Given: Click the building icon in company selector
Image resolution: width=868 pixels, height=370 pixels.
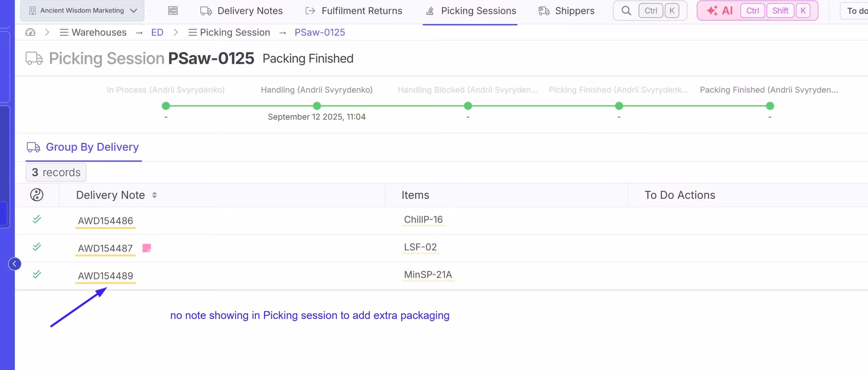Looking at the screenshot, I should tap(32, 11).
